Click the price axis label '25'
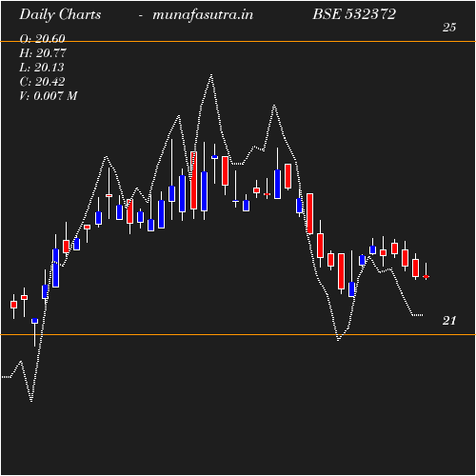 [x=449, y=28]
